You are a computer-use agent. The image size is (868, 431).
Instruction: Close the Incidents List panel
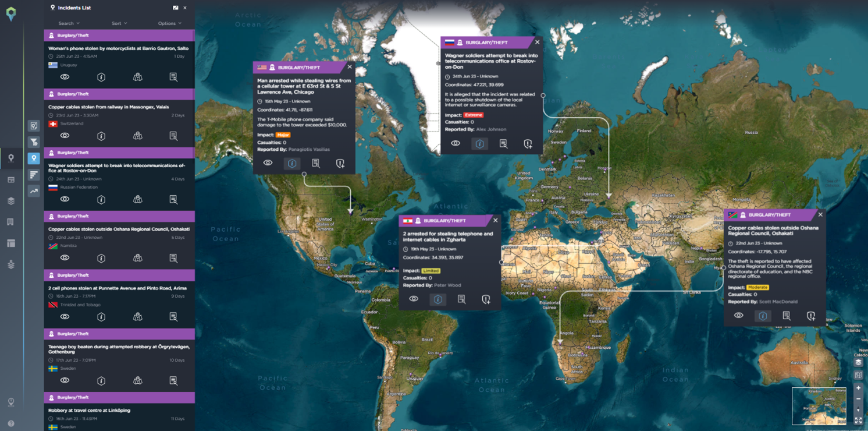point(185,8)
